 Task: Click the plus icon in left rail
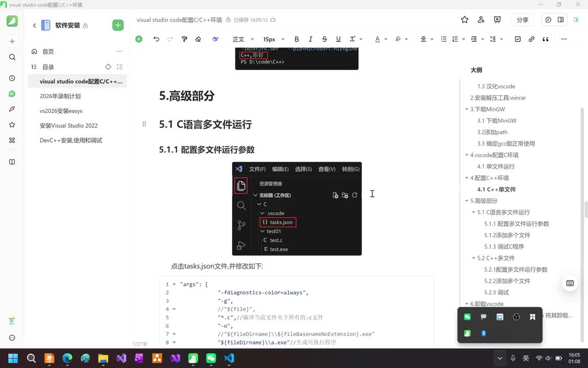12,41
